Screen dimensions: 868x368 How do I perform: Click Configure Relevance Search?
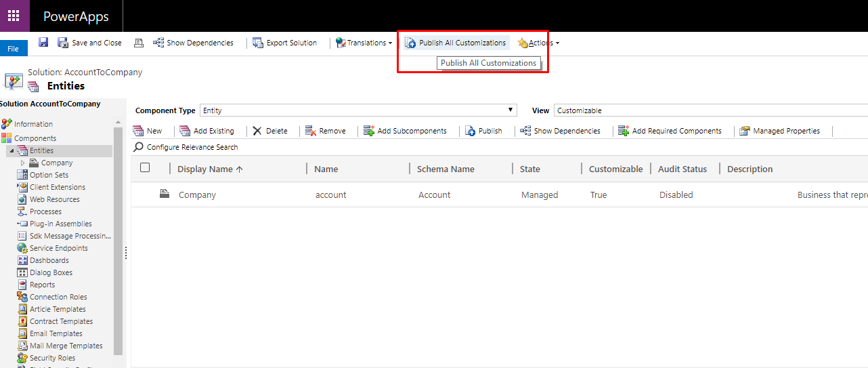[x=186, y=147]
